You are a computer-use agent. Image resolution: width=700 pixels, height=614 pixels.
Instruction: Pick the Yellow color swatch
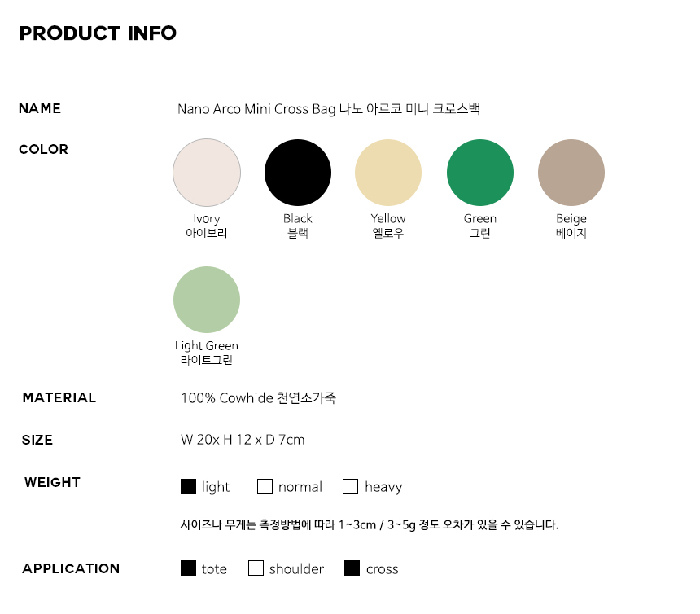tap(388, 173)
